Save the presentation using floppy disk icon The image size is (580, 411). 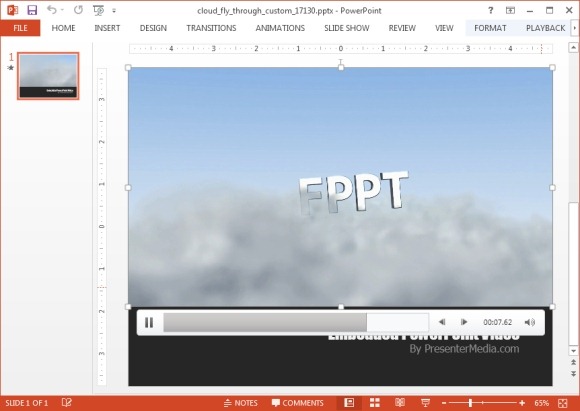pos(32,10)
